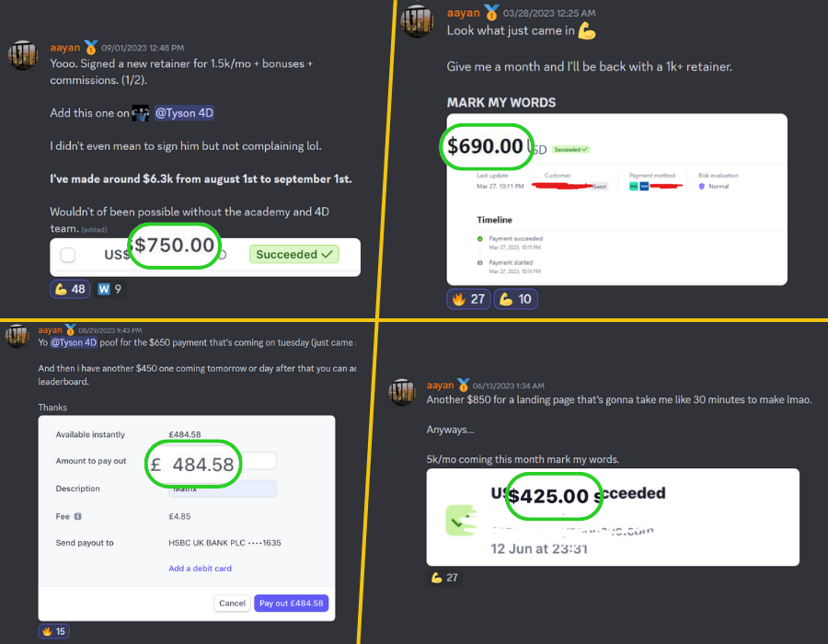Click the Succeeded badge beside $750.00
Image resolution: width=828 pixels, height=644 pixels.
click(294, 255)
